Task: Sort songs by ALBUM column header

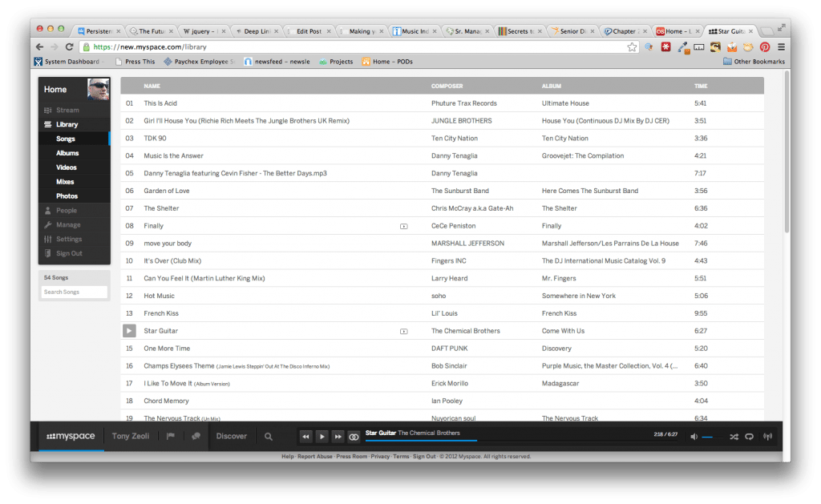Action: 552,86
